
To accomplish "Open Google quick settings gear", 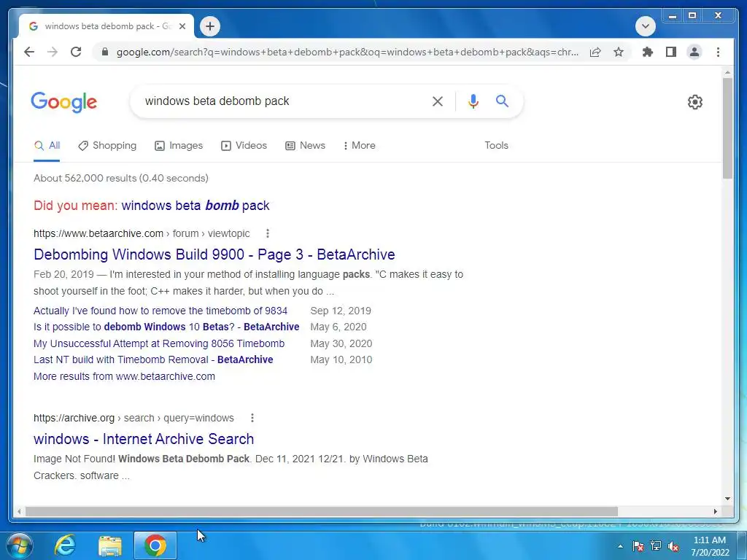I will (x=695, y=102).
